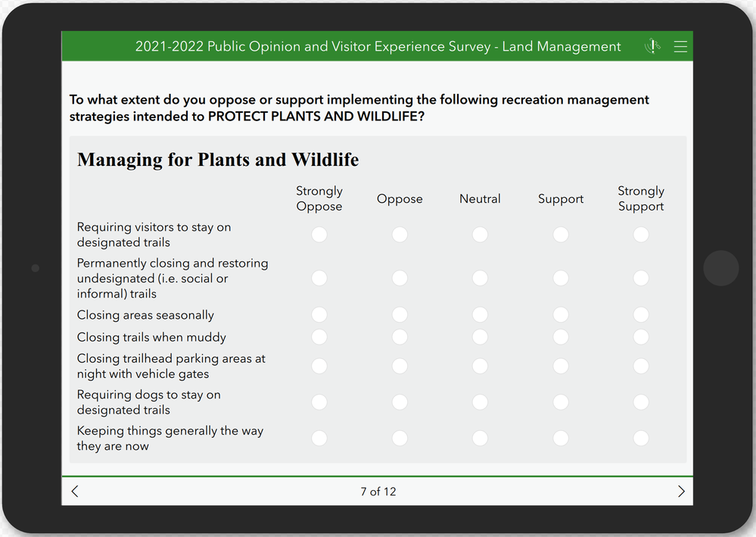Image resolution: width=756 pixels, height=537 pixels.
Task: Select Oppose for trailhead parking vehicle gates
Action: coord(400,367)
